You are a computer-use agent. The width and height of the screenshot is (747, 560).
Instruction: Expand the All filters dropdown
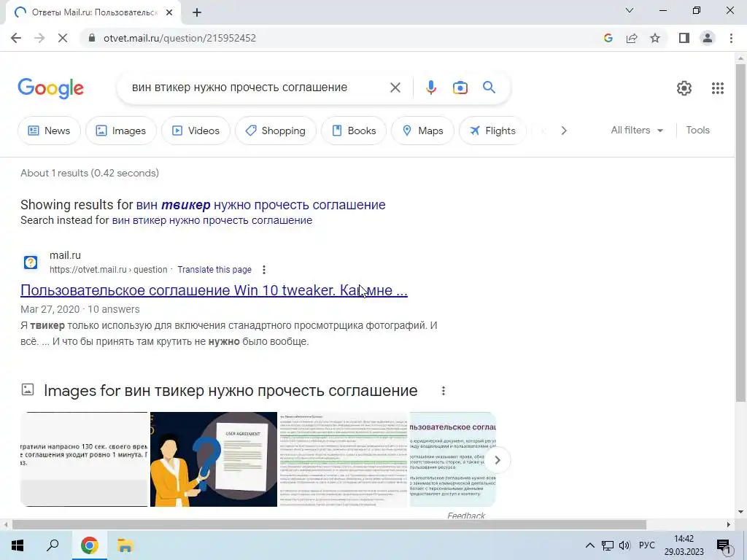(x=637, y=130)
